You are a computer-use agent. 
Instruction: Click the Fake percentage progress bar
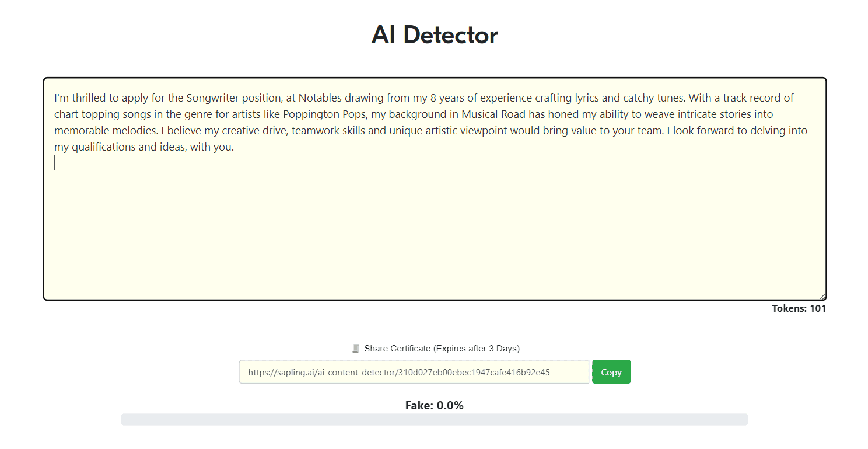tap(434, 419)
